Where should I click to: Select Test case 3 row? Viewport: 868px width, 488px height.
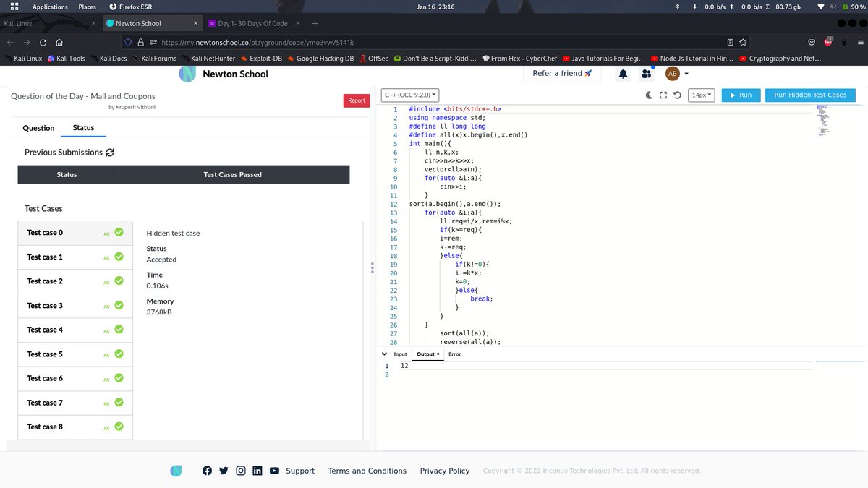click(x=75, y=306)
